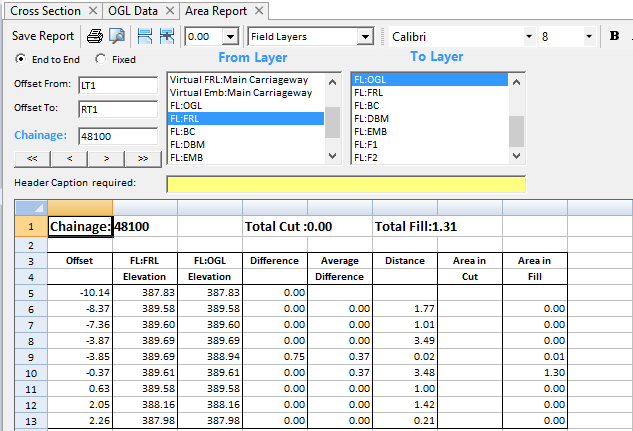Click the Save Report button
The height and width of the screenshot is (431, 633).
point(42,36)
